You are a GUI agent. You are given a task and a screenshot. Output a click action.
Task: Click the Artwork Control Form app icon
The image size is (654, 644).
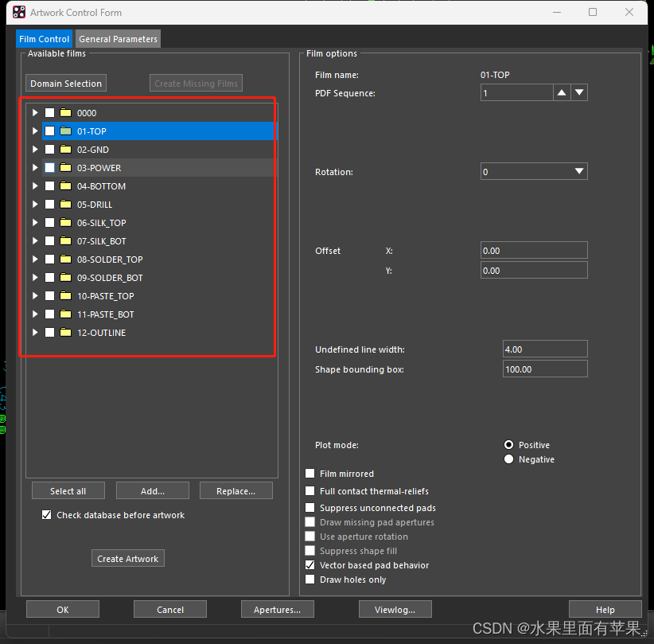coord(19,13)
